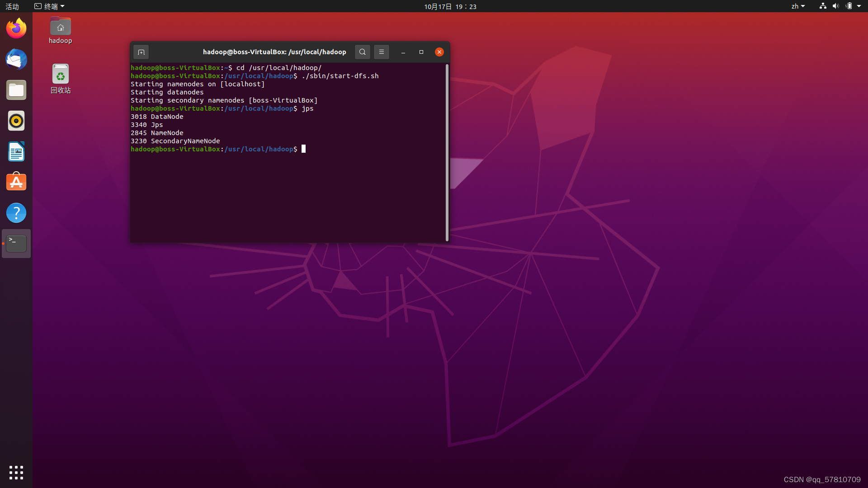Image resolution: width=868 pixels, height=488 pixels.
Task: Click the 'Starting datanodes' line
Action: tap(167, 92)
